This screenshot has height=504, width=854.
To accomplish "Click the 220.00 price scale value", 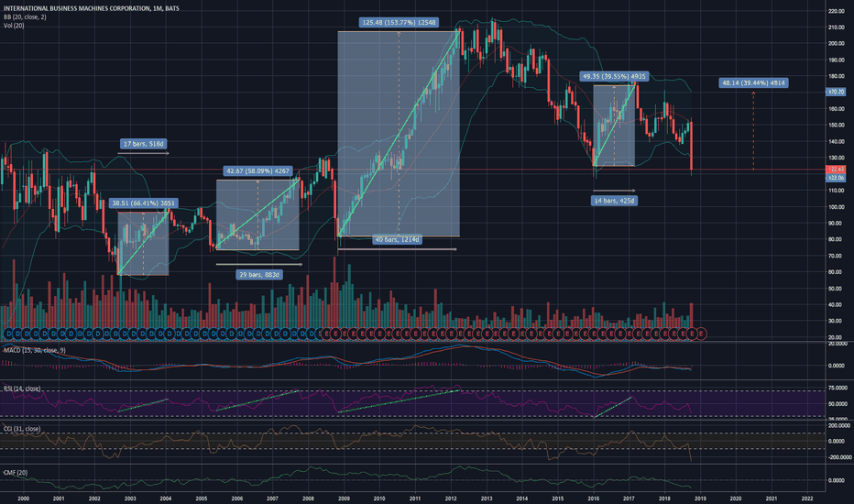I will [836, 11].
